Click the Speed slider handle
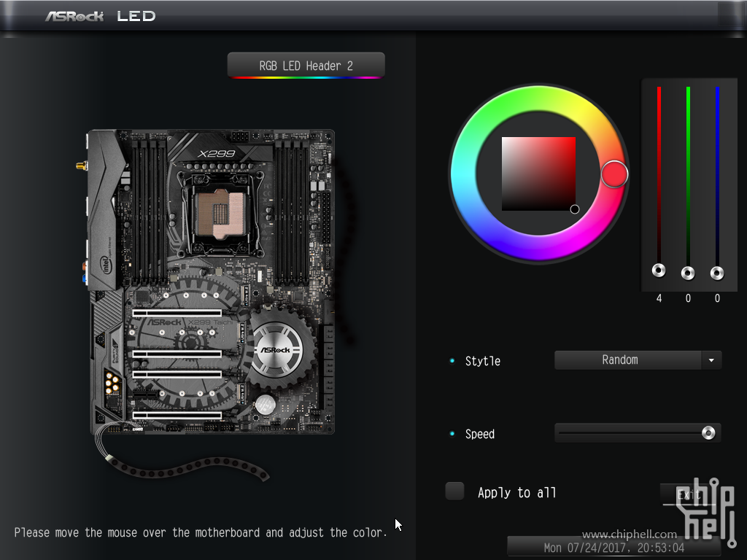Screen dimensions: 747x560 click(x=708, y=433)
